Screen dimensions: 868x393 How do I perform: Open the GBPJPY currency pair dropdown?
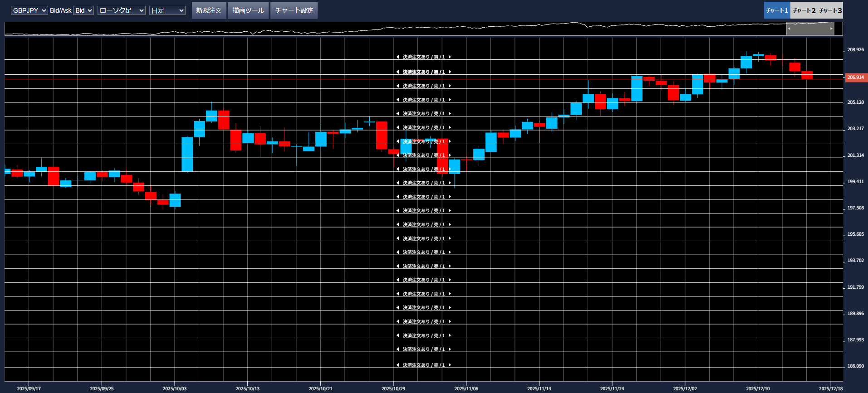pos(29,10)
